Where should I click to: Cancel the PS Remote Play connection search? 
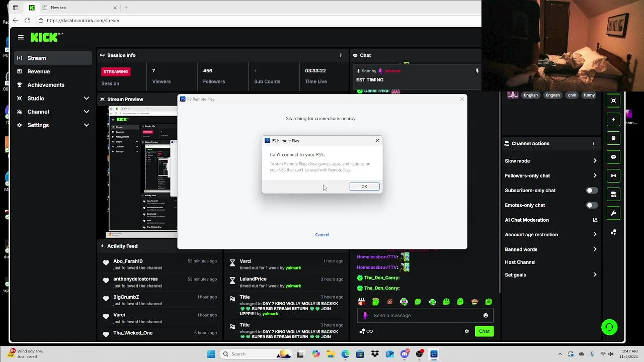point(322,235)
